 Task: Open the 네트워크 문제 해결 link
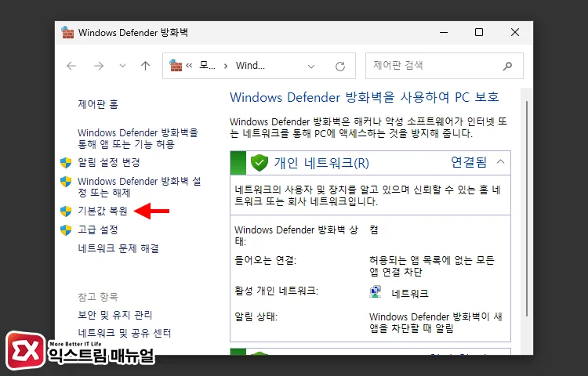click(118, 248)
